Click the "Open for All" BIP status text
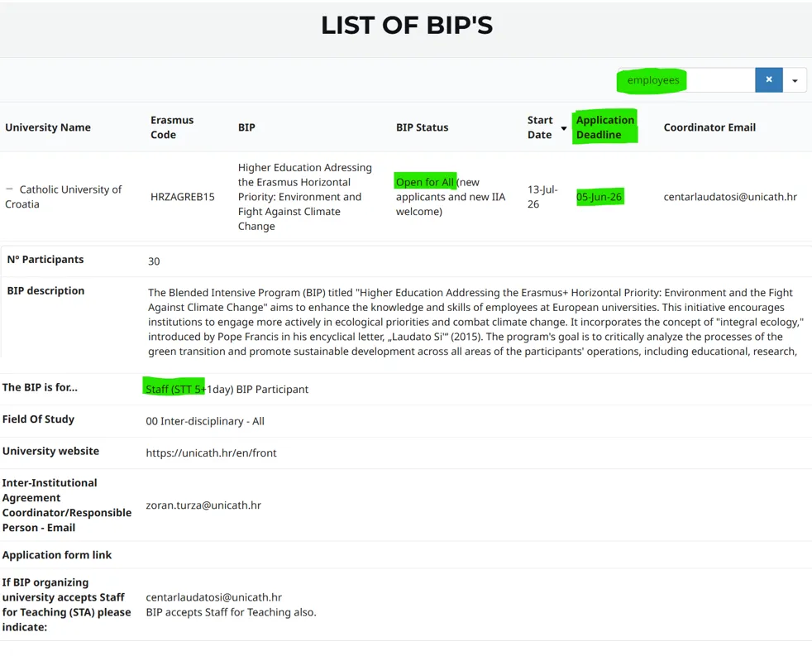Viewport: 812px width, 656px height. [425, 182]
